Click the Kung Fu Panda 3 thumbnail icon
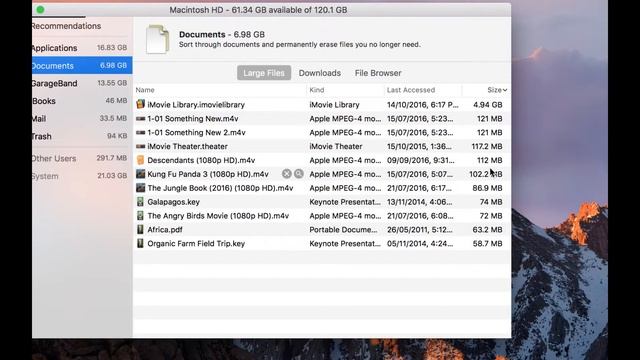 tap(140, 174)
